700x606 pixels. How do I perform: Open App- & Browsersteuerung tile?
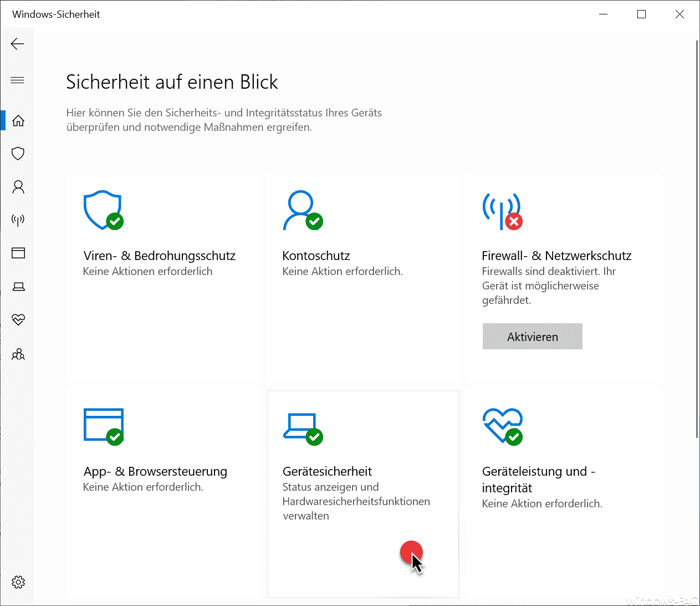click(163, 493)
